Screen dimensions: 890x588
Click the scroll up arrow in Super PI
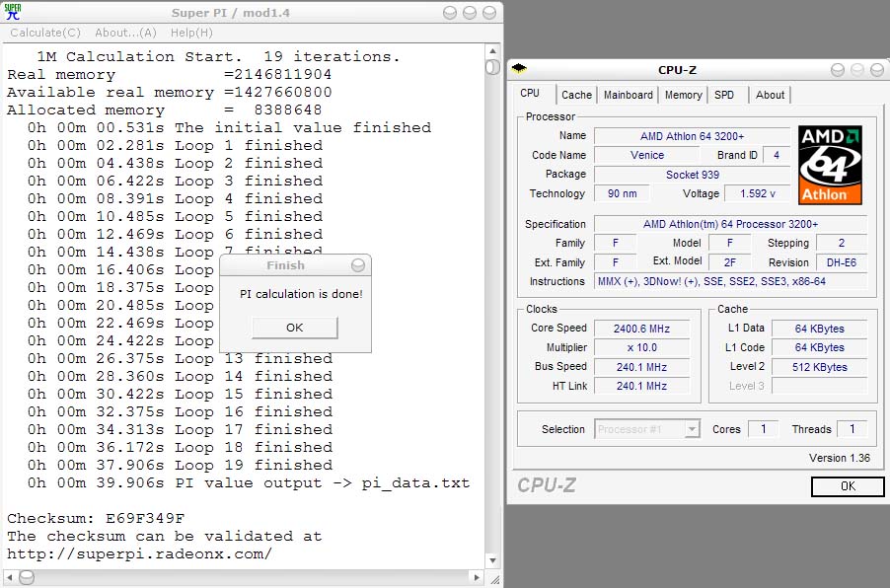pos(492,50)
